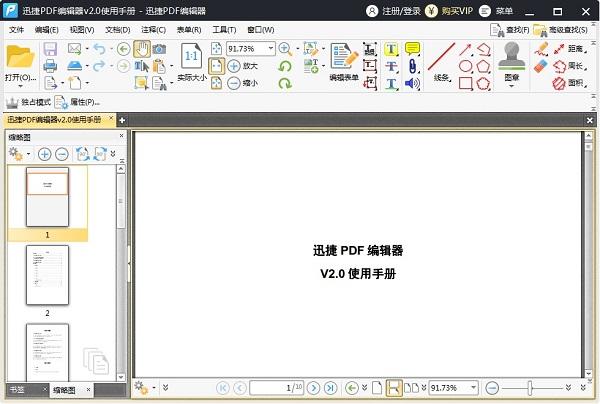The width and height of the screenshot is (600, 404).
Task: Go to next page with arrow button
Action: pos(313,388)
